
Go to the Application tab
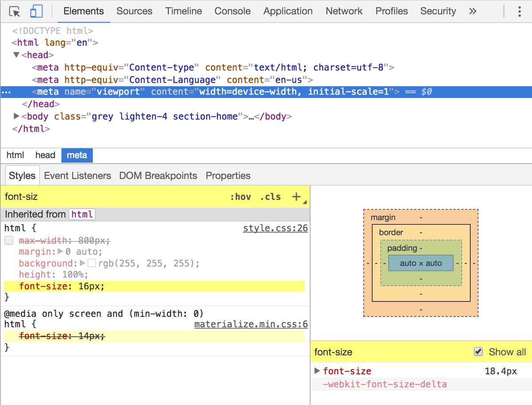point(288,11)
